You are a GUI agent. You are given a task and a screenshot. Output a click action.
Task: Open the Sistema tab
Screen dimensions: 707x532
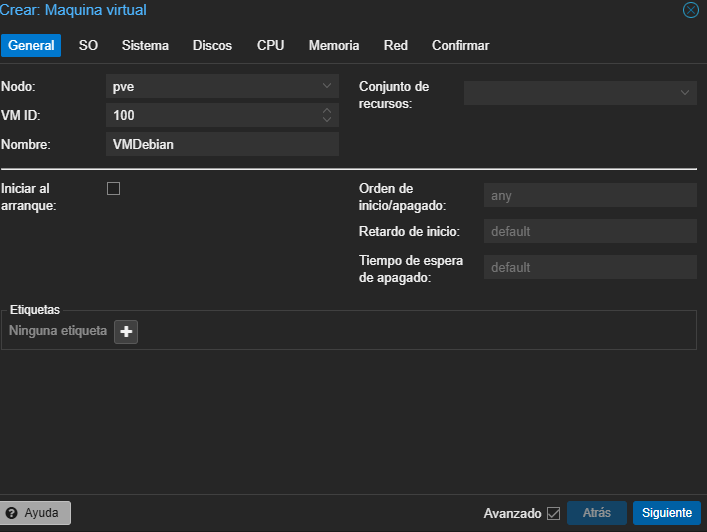click(145, 46)
